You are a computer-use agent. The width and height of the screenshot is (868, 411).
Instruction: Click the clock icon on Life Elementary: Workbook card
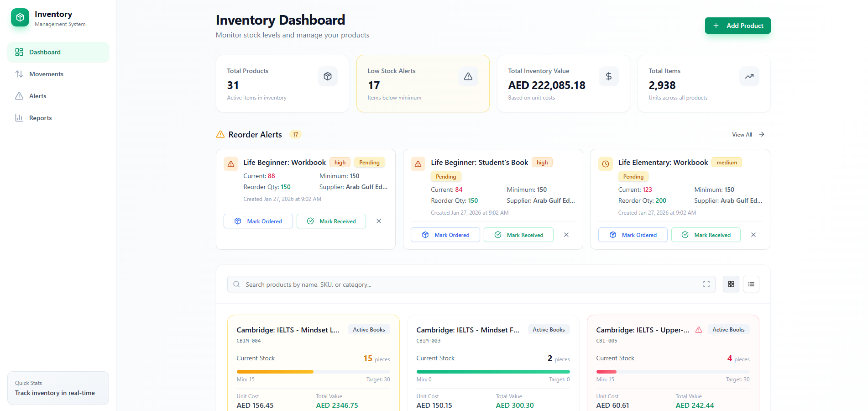(606, 164)
